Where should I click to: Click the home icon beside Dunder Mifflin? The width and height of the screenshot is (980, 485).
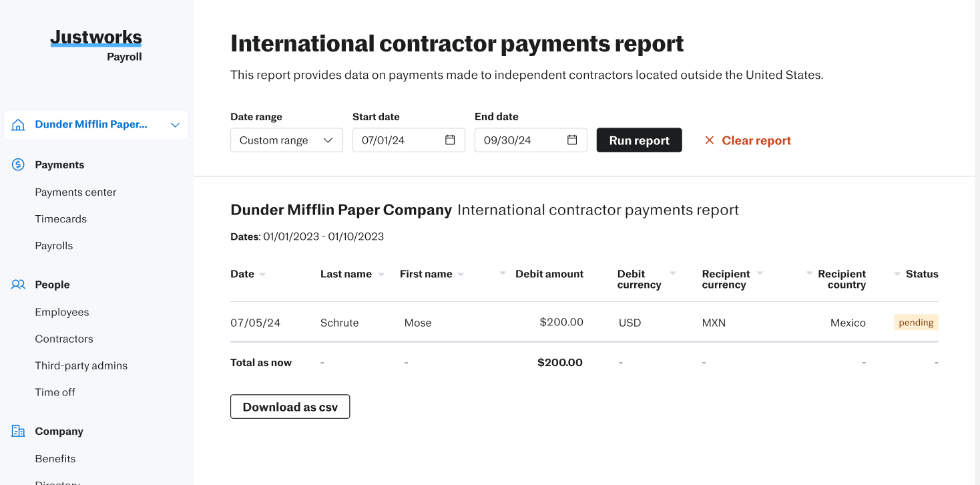pos(19,125)
